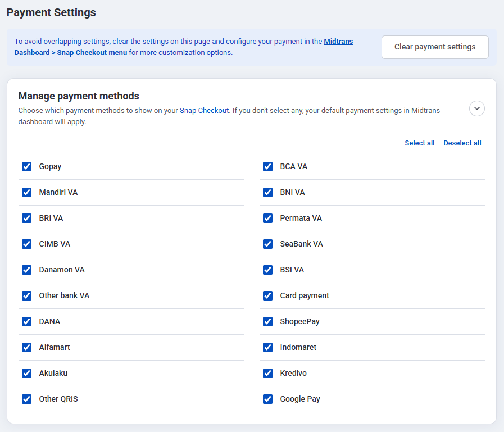The height and width of the screenshot is (432, 504).
Task: Uncheck Permata VA payment method
Action: tap(268, 219)
